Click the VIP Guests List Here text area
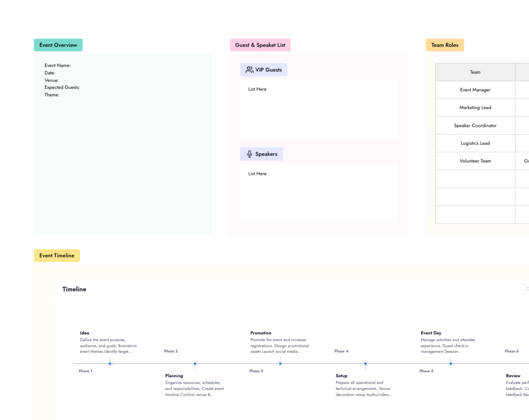The image size is (529, 420). (319, 109)
